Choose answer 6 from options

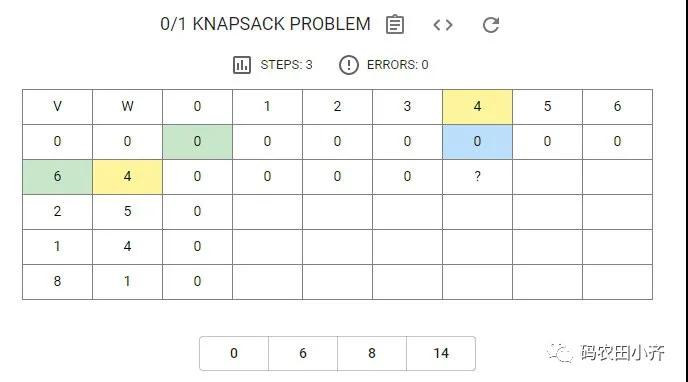coord(303,353)
